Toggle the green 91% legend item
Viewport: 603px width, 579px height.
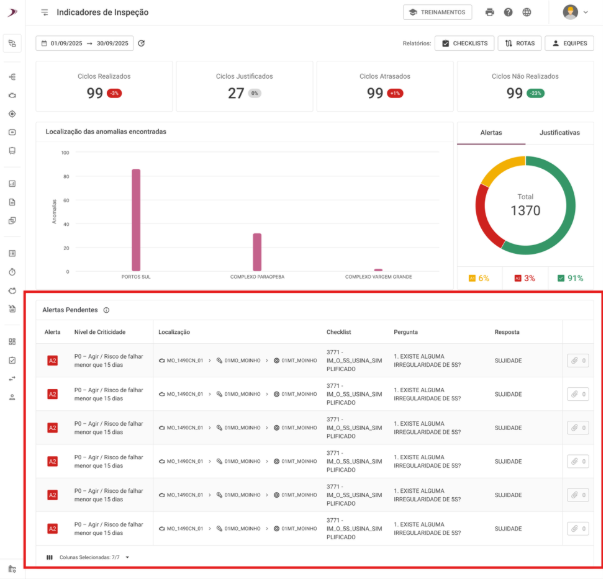[570, 278]
